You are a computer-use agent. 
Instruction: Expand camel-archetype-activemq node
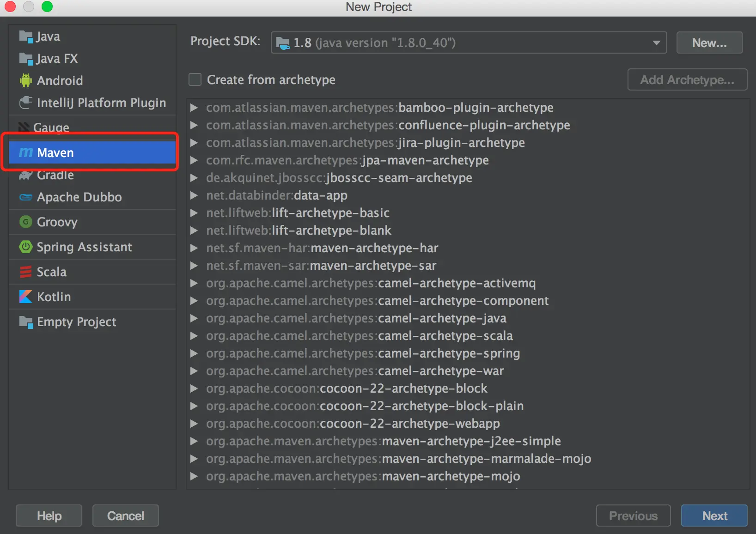[194, 283]
